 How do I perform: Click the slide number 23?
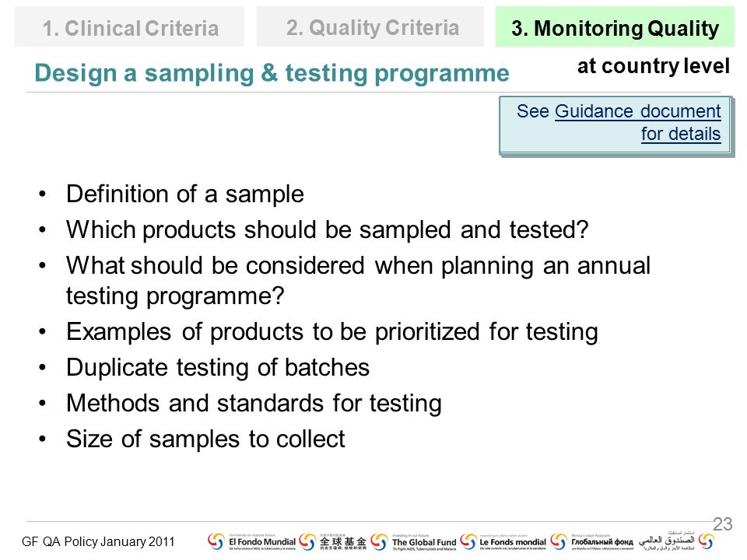pyautogui.click(x=722, y=524)
